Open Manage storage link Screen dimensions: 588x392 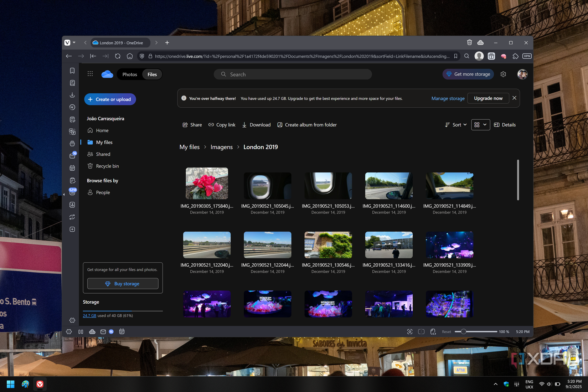(x=448, y=98)
